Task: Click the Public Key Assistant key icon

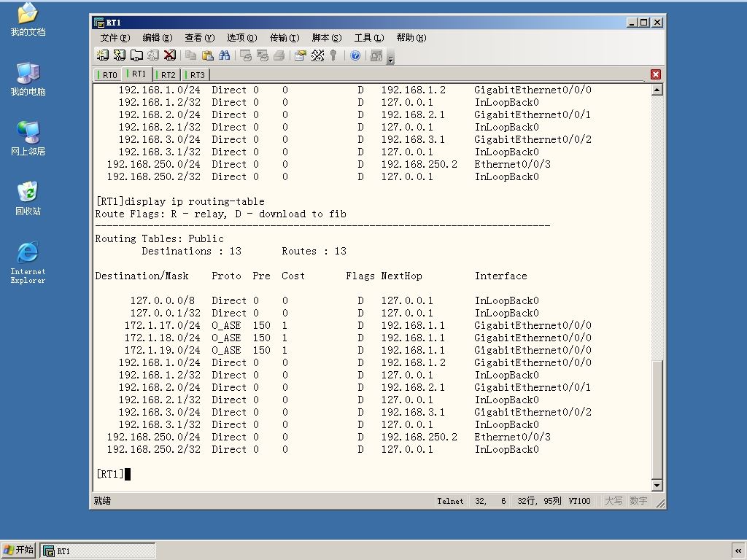Action: [333, 55]
